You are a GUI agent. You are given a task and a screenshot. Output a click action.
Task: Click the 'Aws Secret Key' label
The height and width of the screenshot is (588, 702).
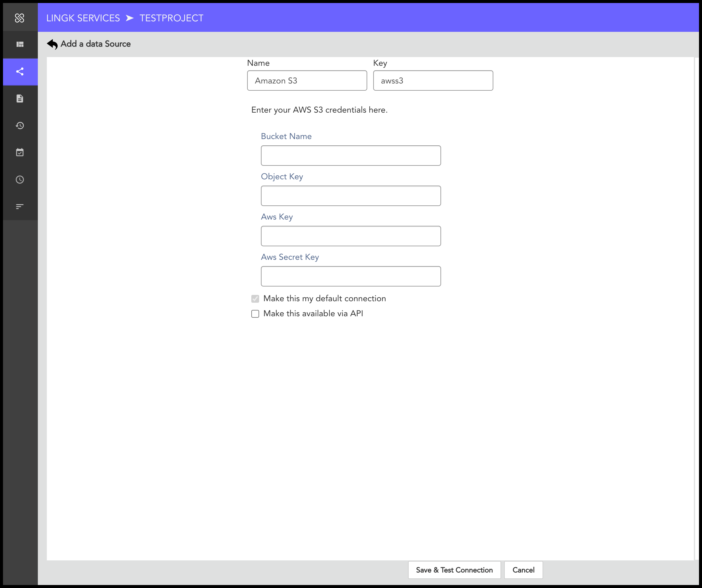click(x=290, y=257)
